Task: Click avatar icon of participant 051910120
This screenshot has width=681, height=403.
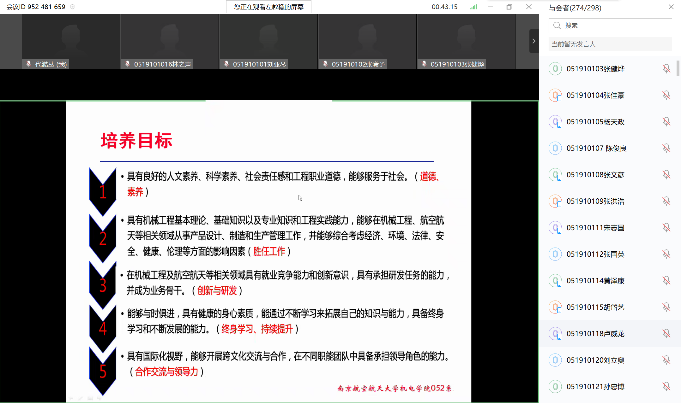Action: coord(555,359)
